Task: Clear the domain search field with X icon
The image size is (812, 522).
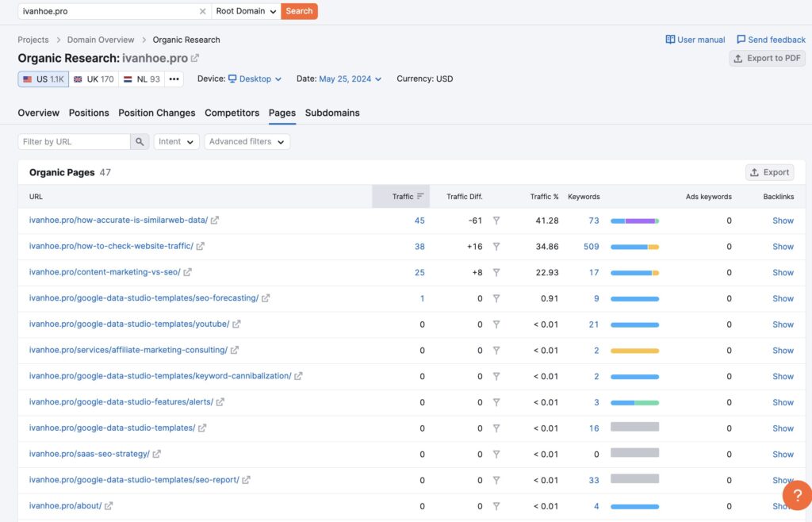Action: (202, 11)
